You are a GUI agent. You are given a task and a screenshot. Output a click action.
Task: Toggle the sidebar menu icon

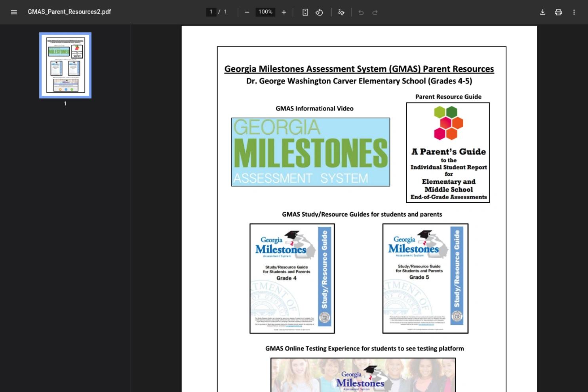[14, 12]
